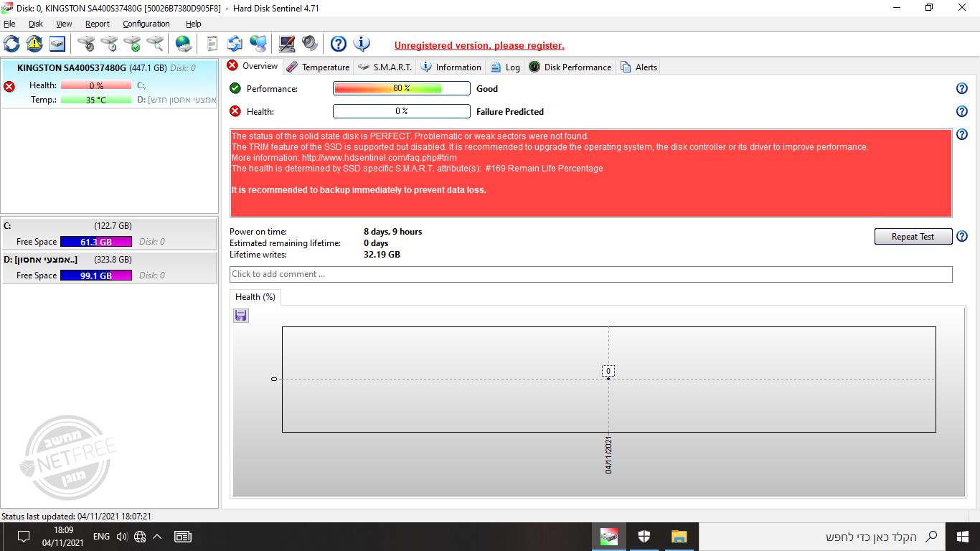Switch to the Alerts tab
980x551 pixels.
[x=638, y=67]
